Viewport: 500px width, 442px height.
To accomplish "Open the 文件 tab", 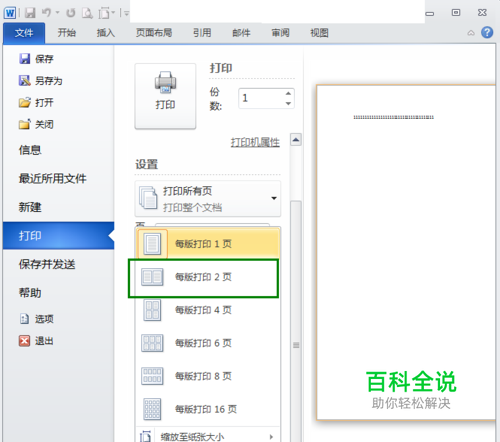I will point(24,33).
